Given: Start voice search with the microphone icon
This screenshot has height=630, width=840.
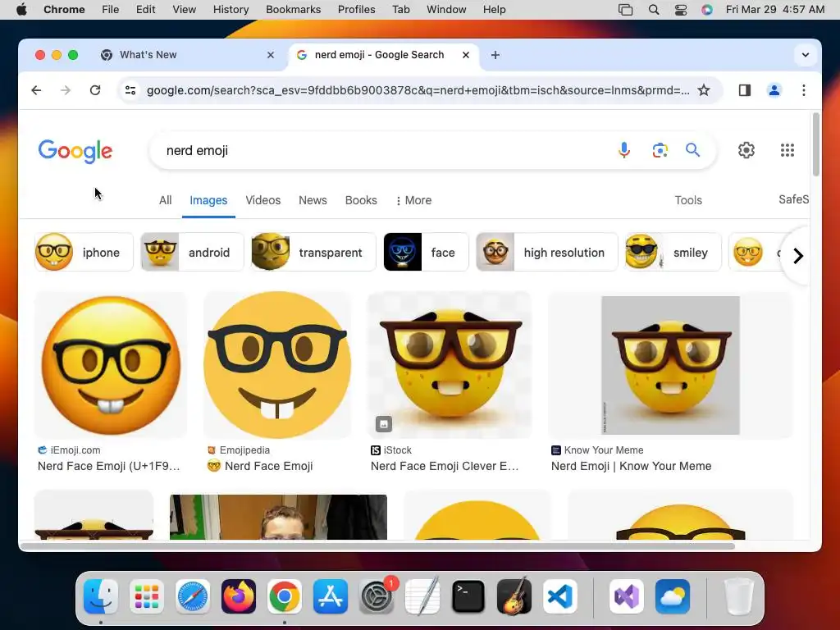Looking at the screenshot, I should click(624, 151).
